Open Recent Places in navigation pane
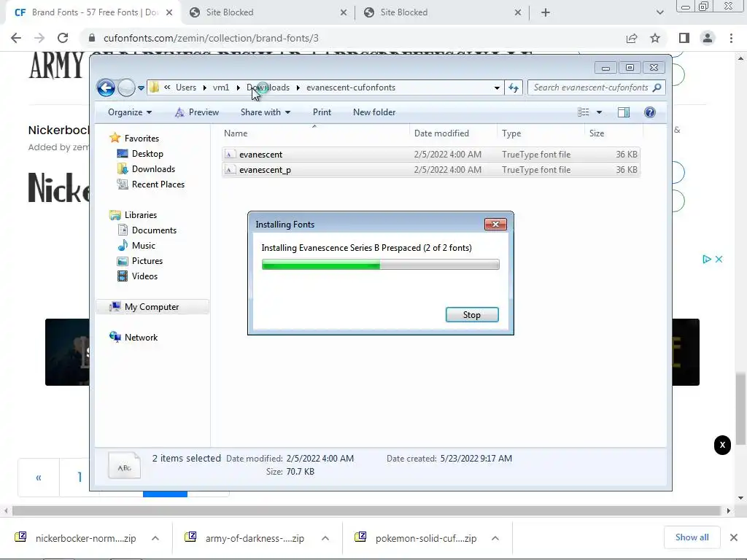The image size is (747, 560). click(158, 184)
